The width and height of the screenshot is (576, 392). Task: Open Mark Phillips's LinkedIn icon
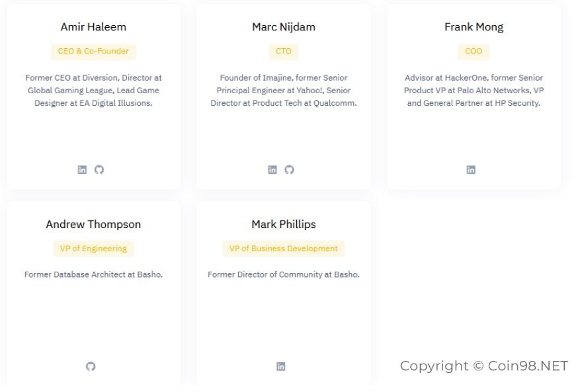281,366
